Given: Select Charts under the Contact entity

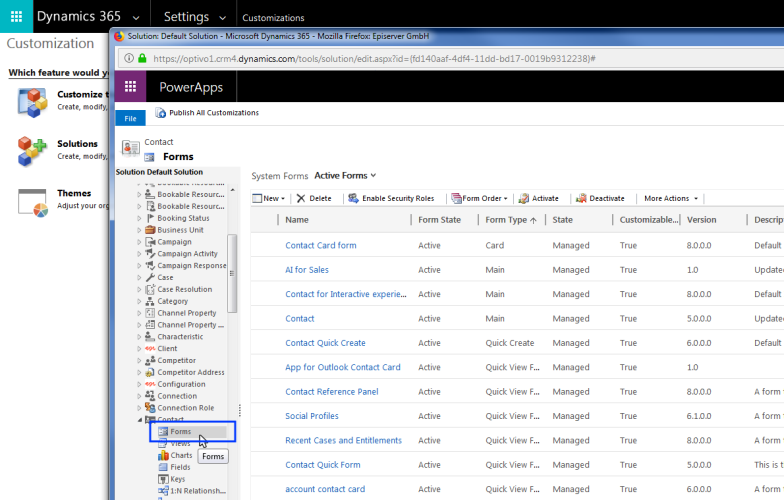Looking at the screenshot, I should pyautogui.click(x=180, y=455).
